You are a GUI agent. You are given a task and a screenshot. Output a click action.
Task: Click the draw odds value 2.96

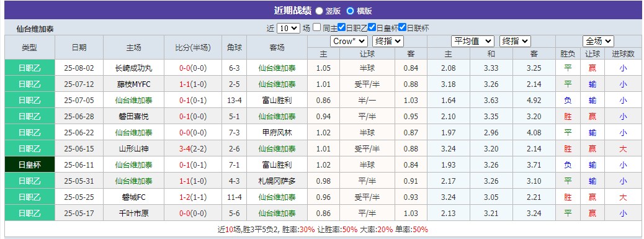[x=491, y=133]
